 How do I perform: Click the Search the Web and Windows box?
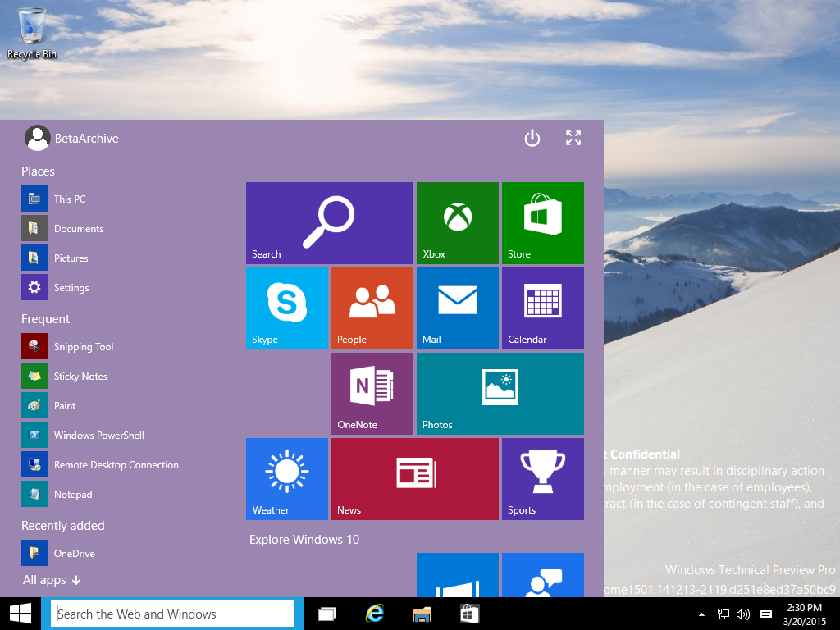tap(172, 614)
